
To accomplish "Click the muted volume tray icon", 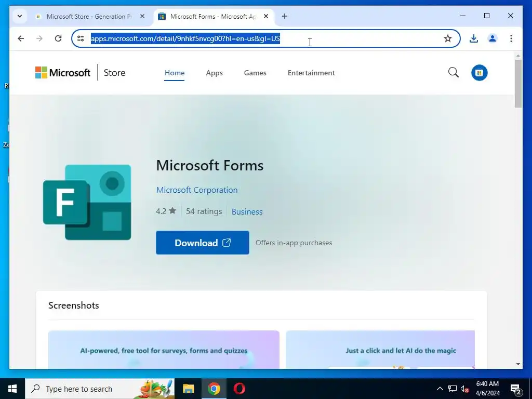I will pos(464,389).
